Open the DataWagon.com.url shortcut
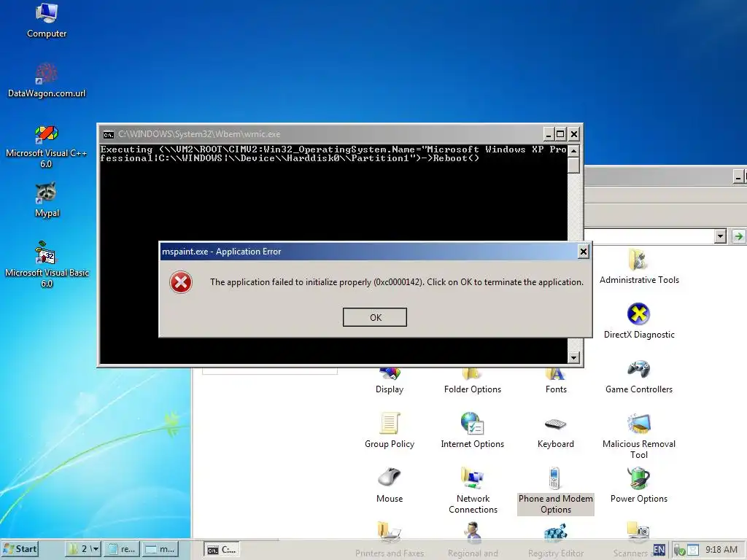Viewport: 747px width, 560px height. click(47, 80)
